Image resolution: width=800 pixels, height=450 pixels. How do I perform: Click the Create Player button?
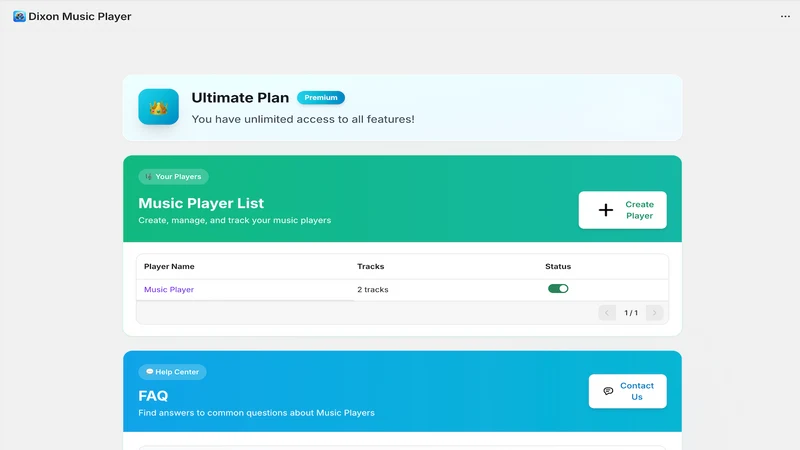(622, 210)
